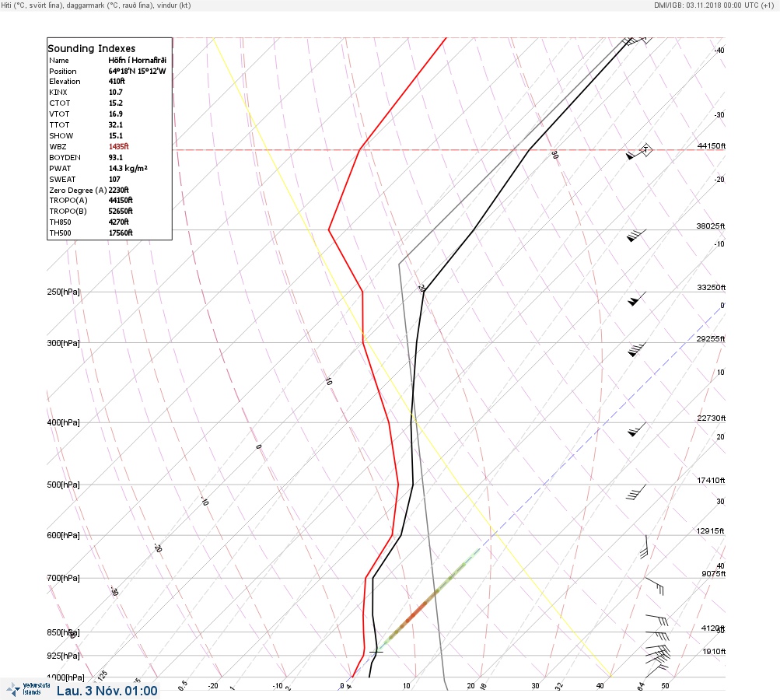Screen dimensions: 780x700
Task: Click the 1910ft altitude label
Action: (x=714, y=651)
